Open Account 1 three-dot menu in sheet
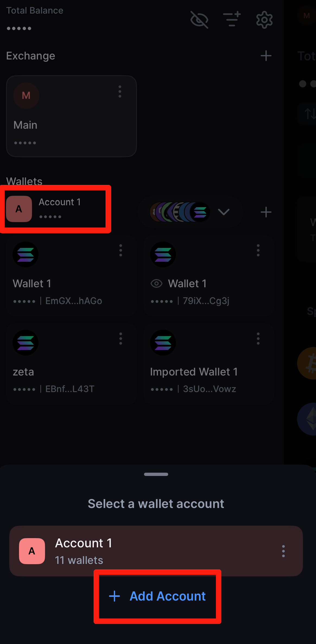Screen dimensions: 316x644 [x=283, y=551]
